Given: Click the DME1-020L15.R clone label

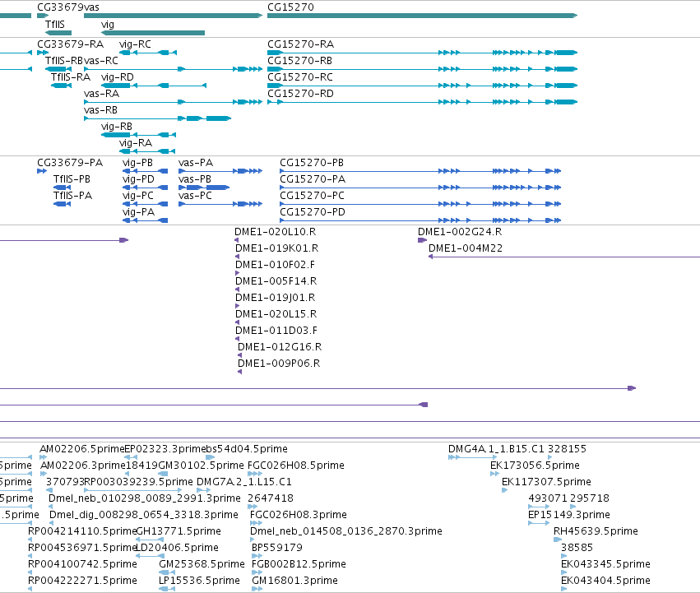Looking at the screenshot, I should (x=276, y=315).
